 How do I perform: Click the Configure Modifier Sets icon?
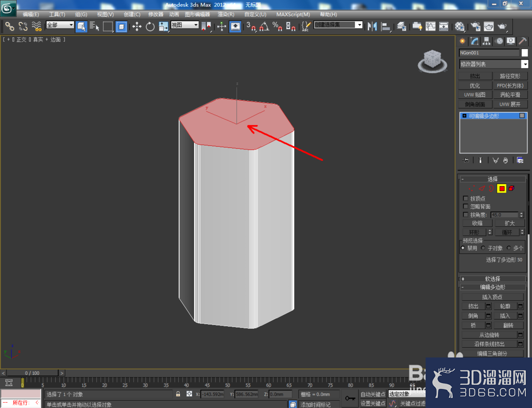520,160
